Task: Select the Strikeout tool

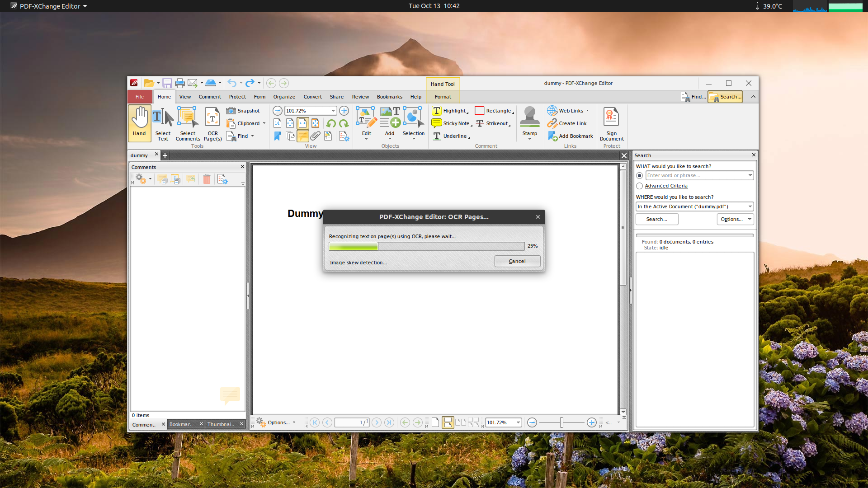Action: (x=493, y=123)
